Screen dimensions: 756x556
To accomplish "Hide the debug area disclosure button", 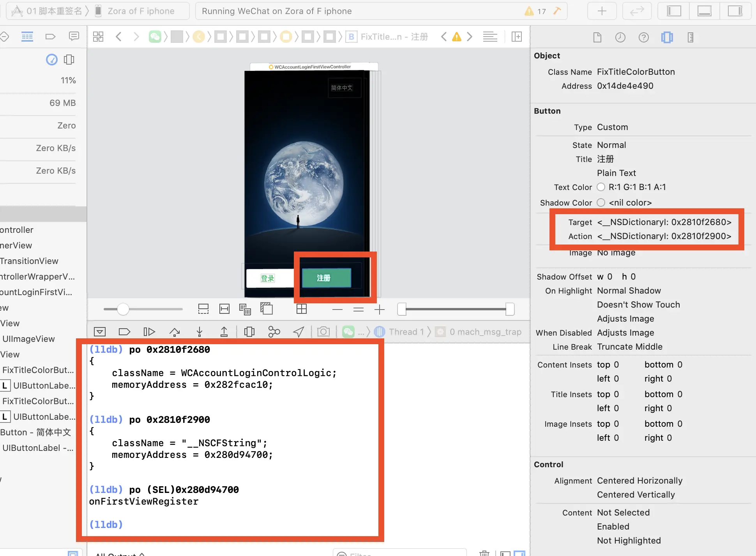I will point(100,332).
